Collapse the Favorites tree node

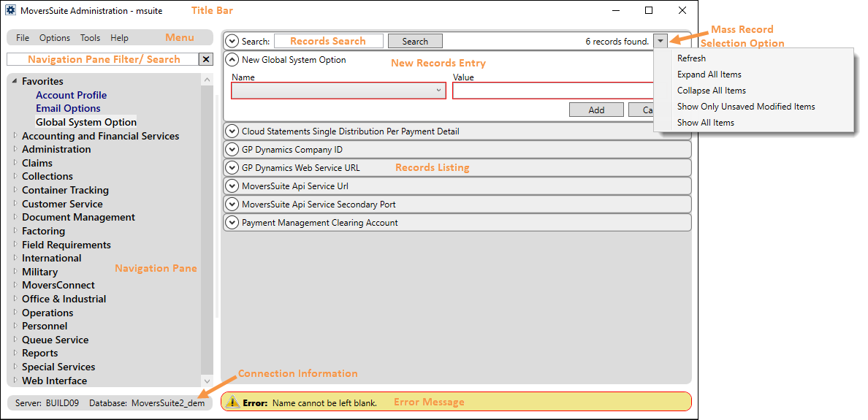(15, 81)
